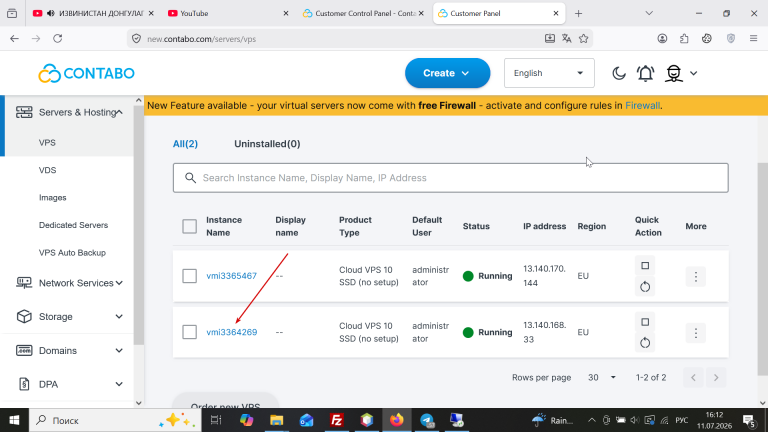Go to previous page of results

point(693,378)
